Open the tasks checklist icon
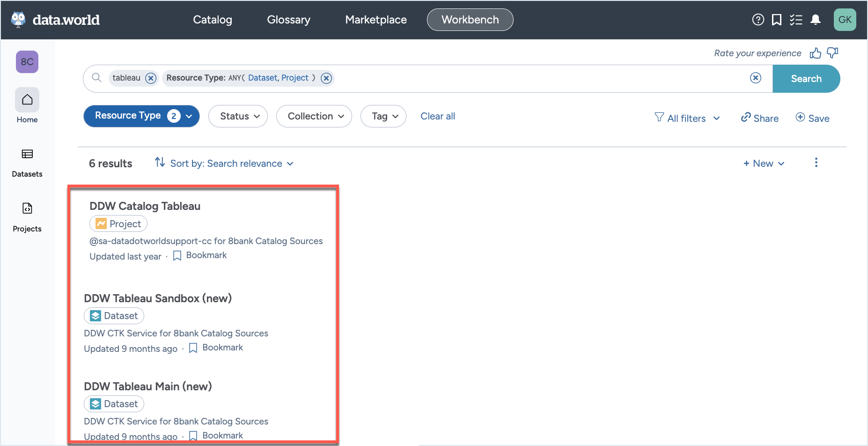Screen dimensions: 868x446 pos(796,19)
